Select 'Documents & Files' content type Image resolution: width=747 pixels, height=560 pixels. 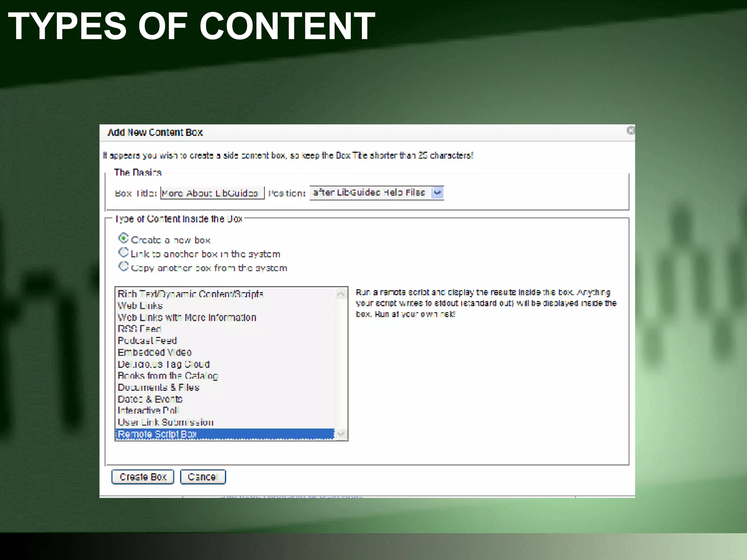pos(225,387)
